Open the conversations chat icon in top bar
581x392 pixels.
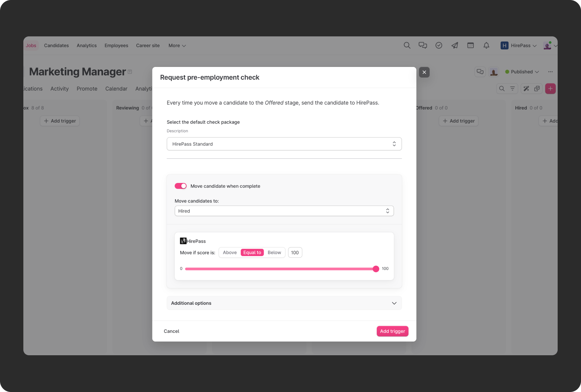(x=423, y=45)
